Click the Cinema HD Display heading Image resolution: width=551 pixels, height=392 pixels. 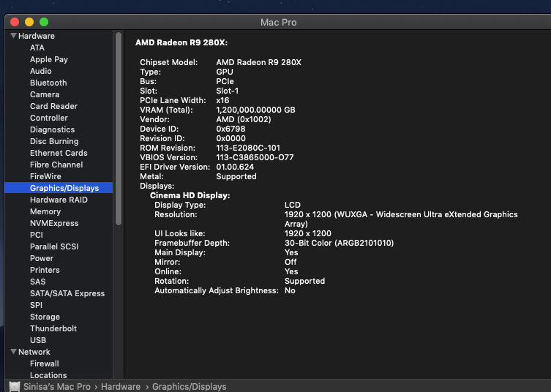pos(190,195)
